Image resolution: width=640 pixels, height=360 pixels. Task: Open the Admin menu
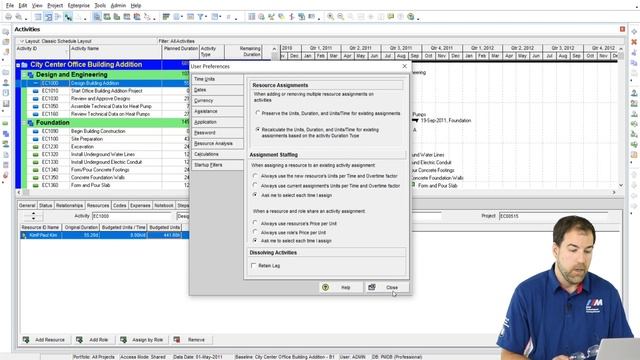pos(118,5)
